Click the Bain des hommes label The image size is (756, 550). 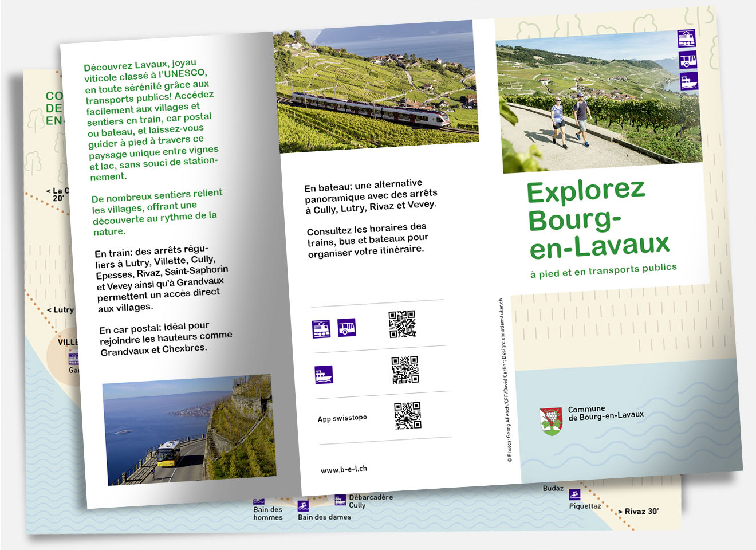click(x=268, y=513)
